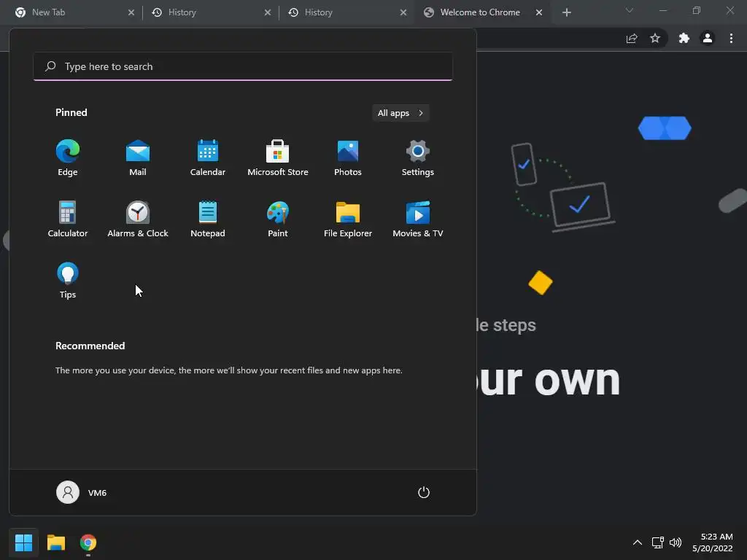Click the power button in Start menu
The width and height of the screenshot is (747, 560).
(424, 492)
